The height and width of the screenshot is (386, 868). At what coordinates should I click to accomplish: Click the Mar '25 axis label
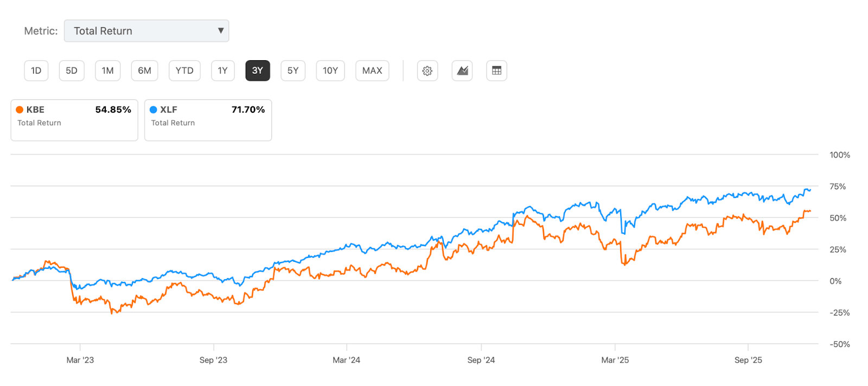615,360
